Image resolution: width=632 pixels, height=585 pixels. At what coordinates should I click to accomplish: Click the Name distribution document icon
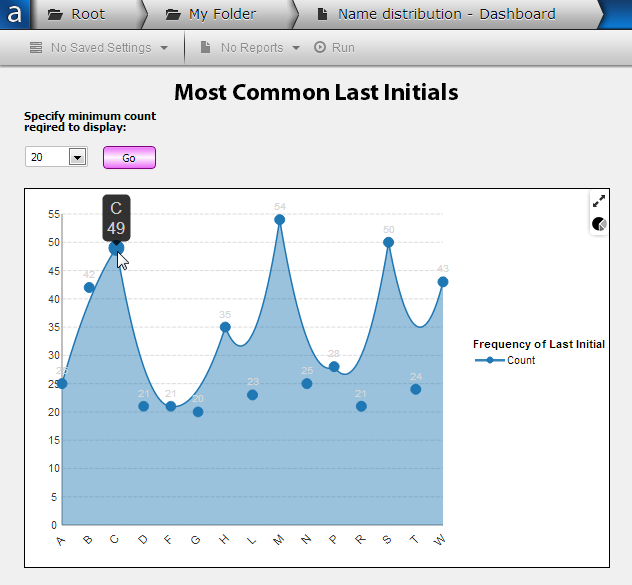(x=322, y=15)
